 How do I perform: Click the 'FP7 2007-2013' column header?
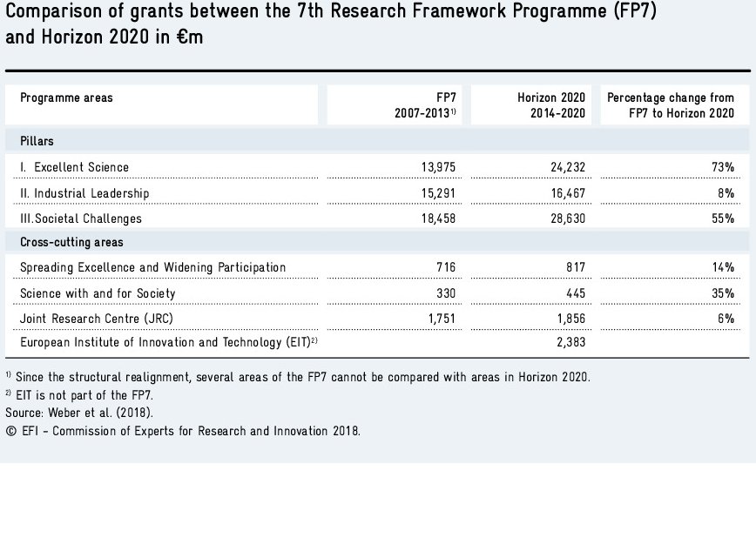tap(425, 105)
